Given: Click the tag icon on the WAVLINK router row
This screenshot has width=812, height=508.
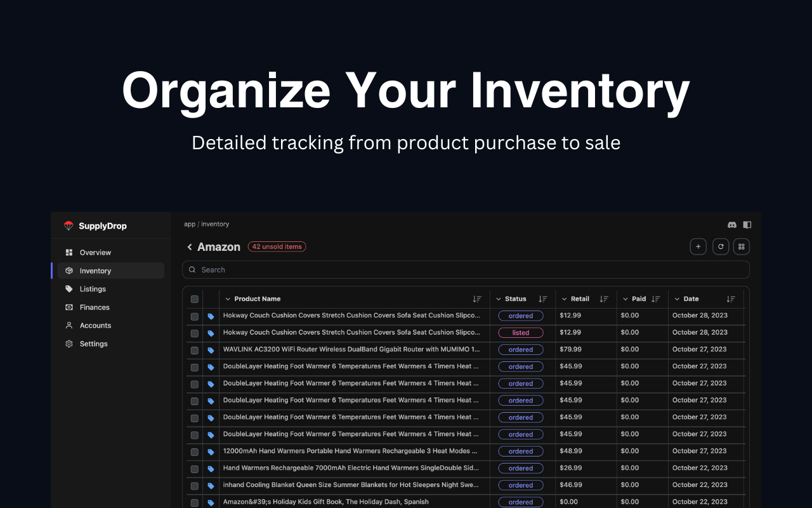Looking at the screenshot, I should [211, 350].
